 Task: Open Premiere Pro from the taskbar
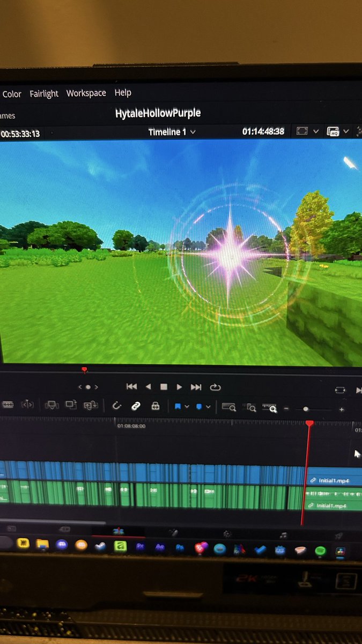[x=141, y=547]
